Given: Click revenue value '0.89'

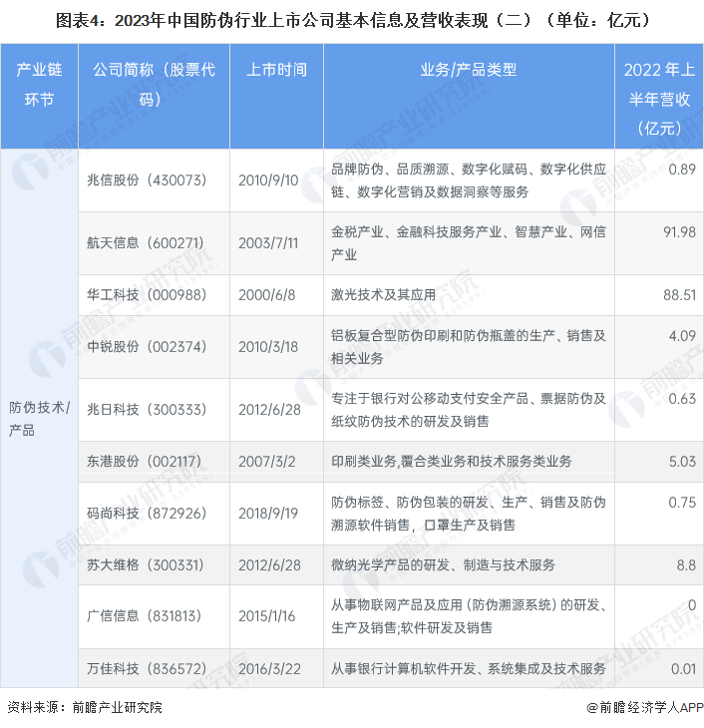Looking at the screenshot, I should click(x=682, y=170).
